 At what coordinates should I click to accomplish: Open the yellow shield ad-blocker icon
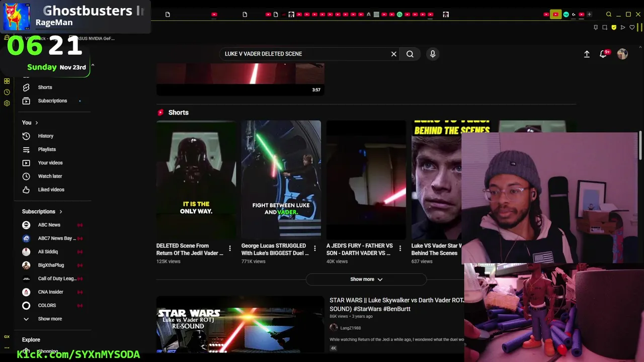tap(614, 27)
